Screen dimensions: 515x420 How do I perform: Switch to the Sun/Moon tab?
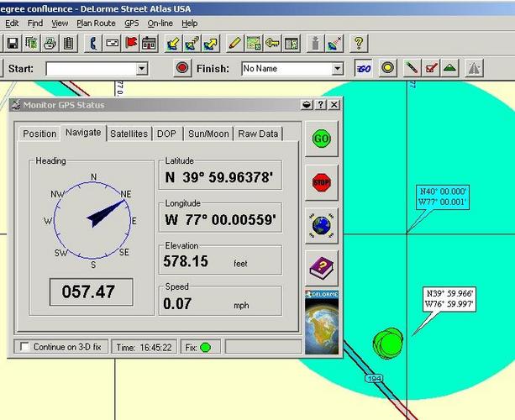coord(208,134)
